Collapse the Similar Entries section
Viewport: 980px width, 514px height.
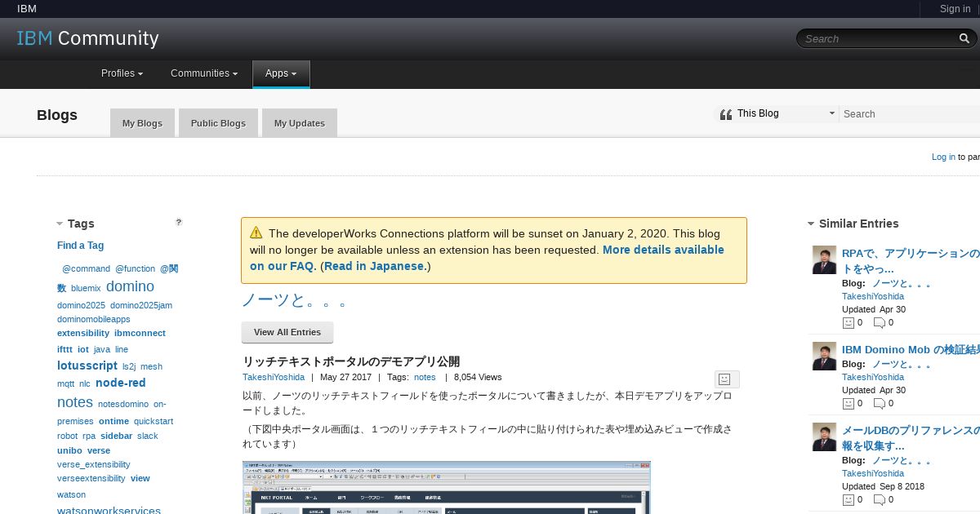point(811,224)
